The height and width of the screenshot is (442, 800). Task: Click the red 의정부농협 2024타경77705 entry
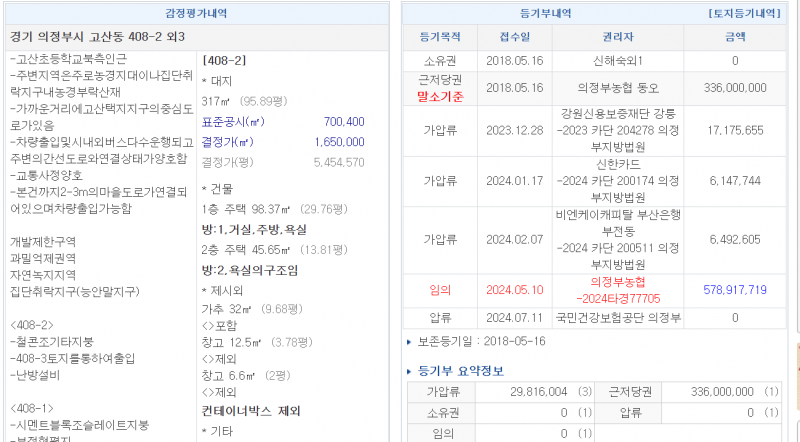click(x=618, y=289)
